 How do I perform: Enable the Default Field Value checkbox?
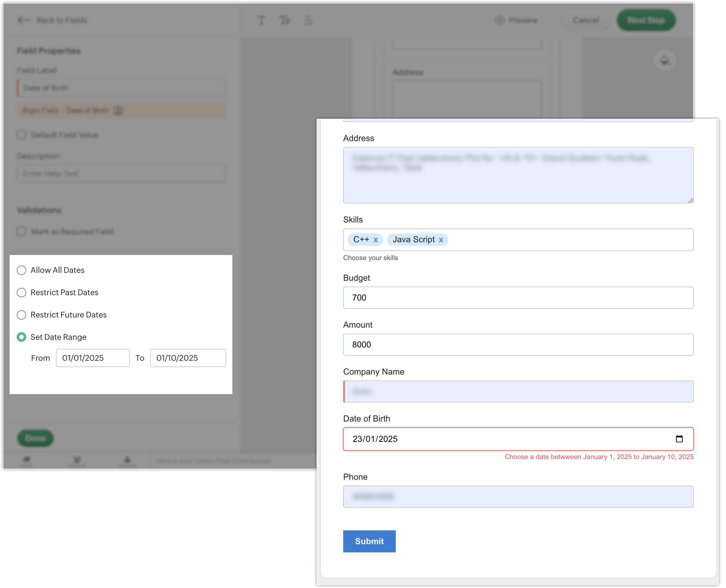coord(21,135)
